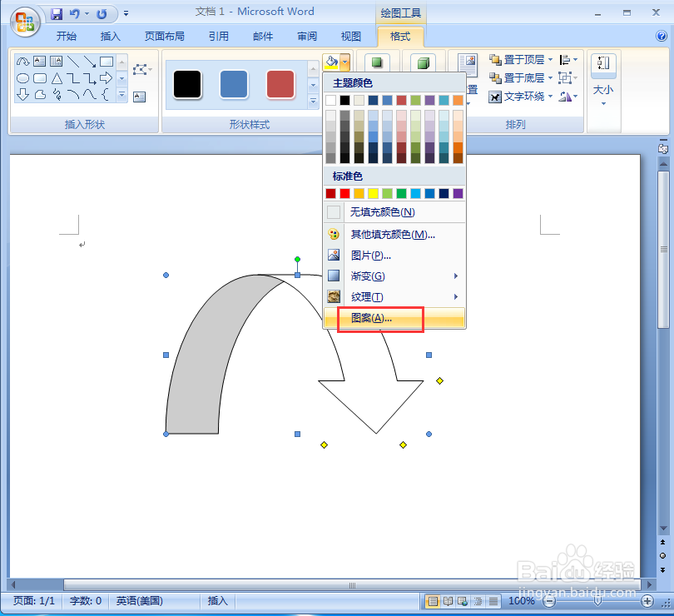Open Texture (纹理) submenu

coord(394,297)
